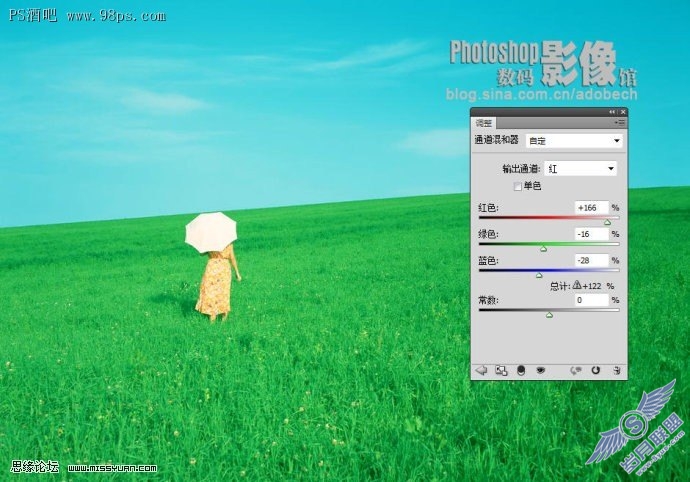Viewport: 690px width, 482px height.
Task: Select the 调整 panel tab
Action: coord(484,123)
